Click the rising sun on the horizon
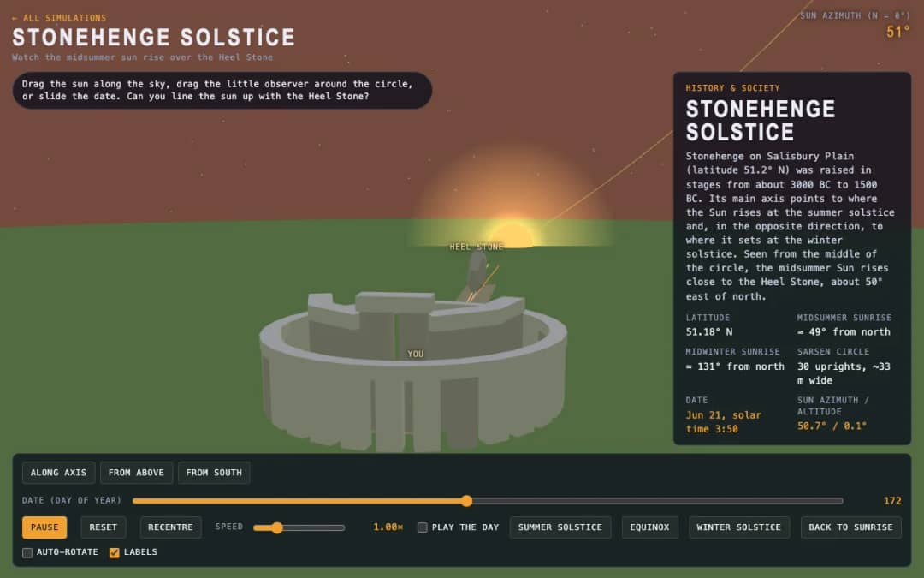924x578 pixels. click(x=512, y=236)
